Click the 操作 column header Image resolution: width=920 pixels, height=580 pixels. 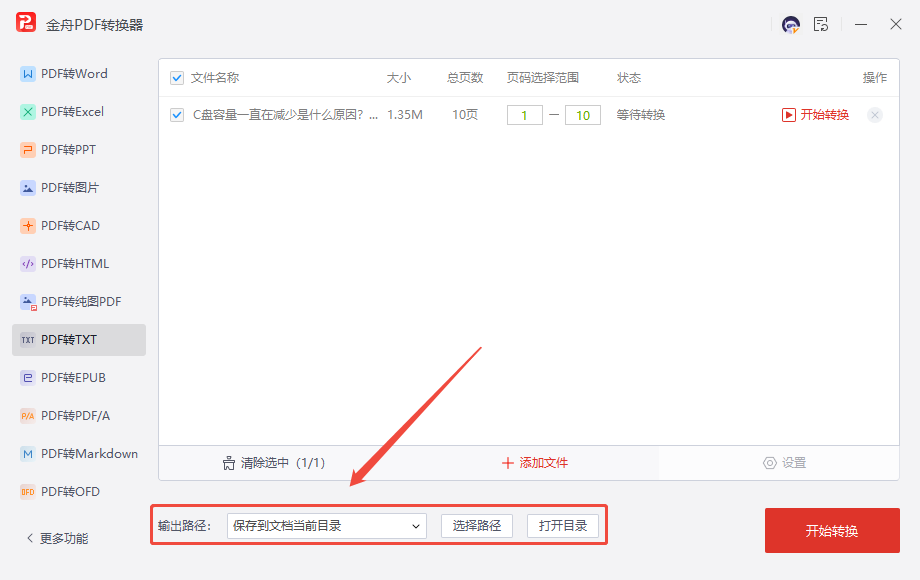874,78
